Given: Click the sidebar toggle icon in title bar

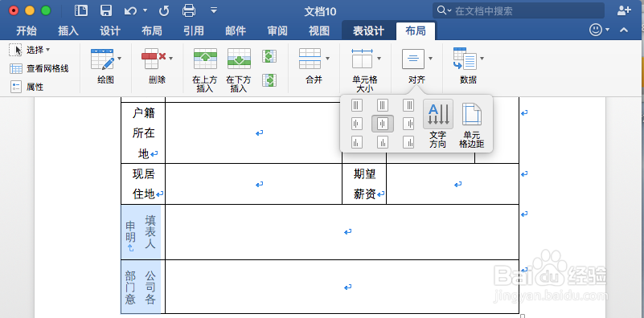Looking at the screenshot, I should 81,10.
